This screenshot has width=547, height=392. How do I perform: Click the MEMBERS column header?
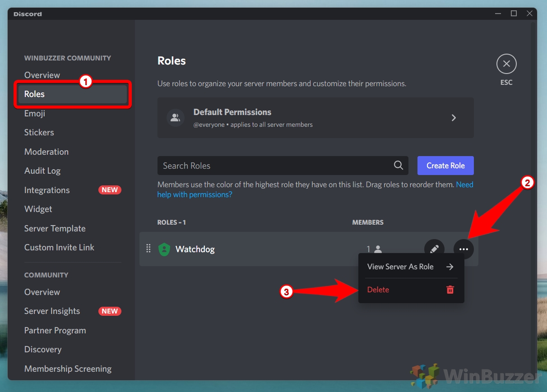click(x=368, y=222)
